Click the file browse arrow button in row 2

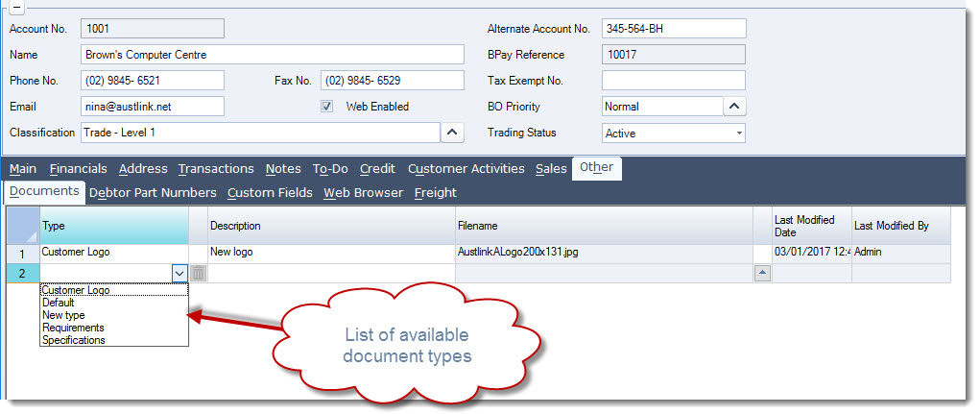[x=762, y=274]
